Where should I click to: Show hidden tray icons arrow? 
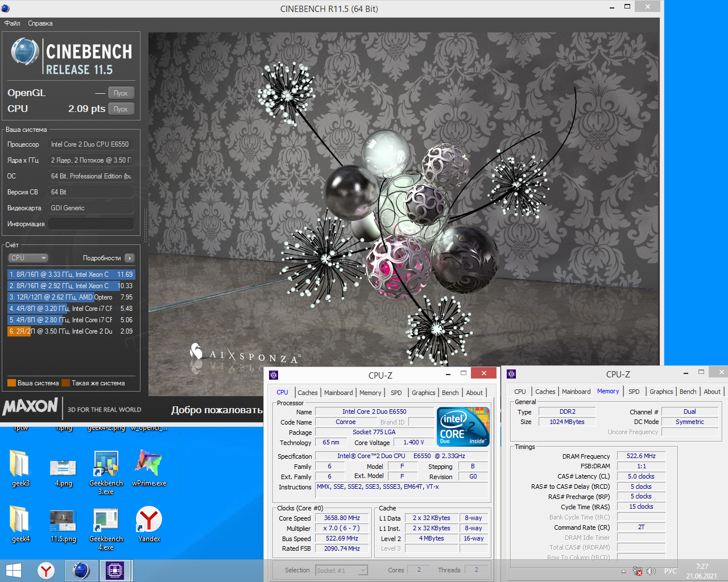click(623, 571)
